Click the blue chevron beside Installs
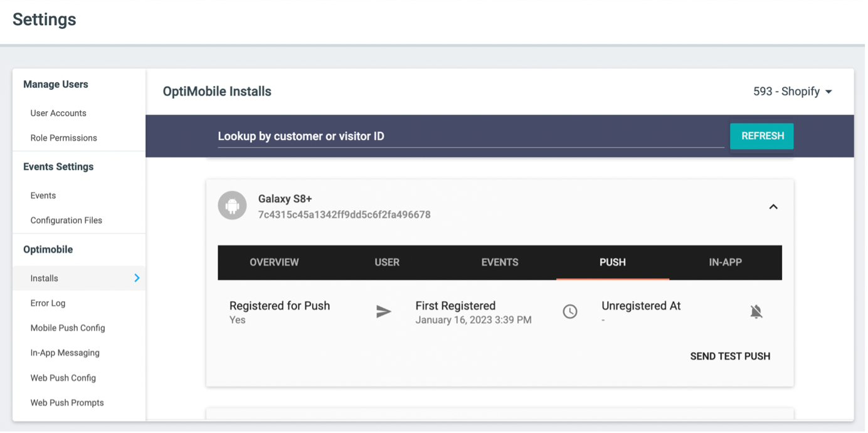Image resolution: width=868 pixels, height=433 pixels. (137, 278)
